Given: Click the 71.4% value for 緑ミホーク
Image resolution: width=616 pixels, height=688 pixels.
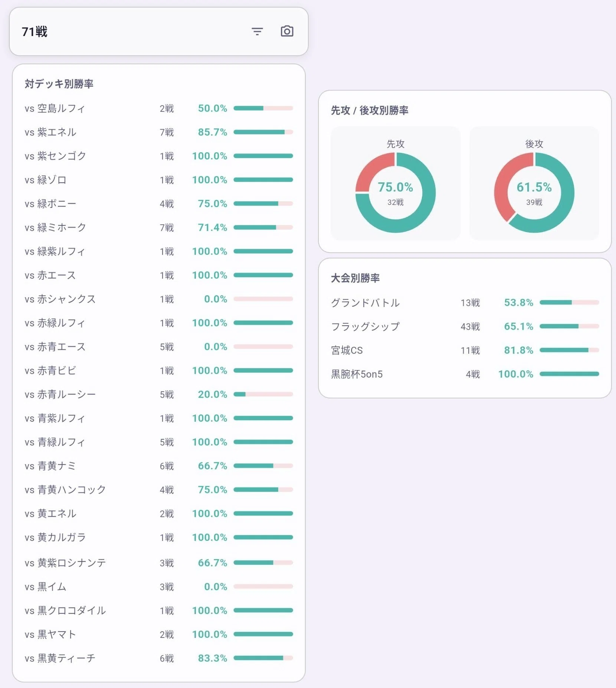Looking at the screenshot, I should point(212,227).
